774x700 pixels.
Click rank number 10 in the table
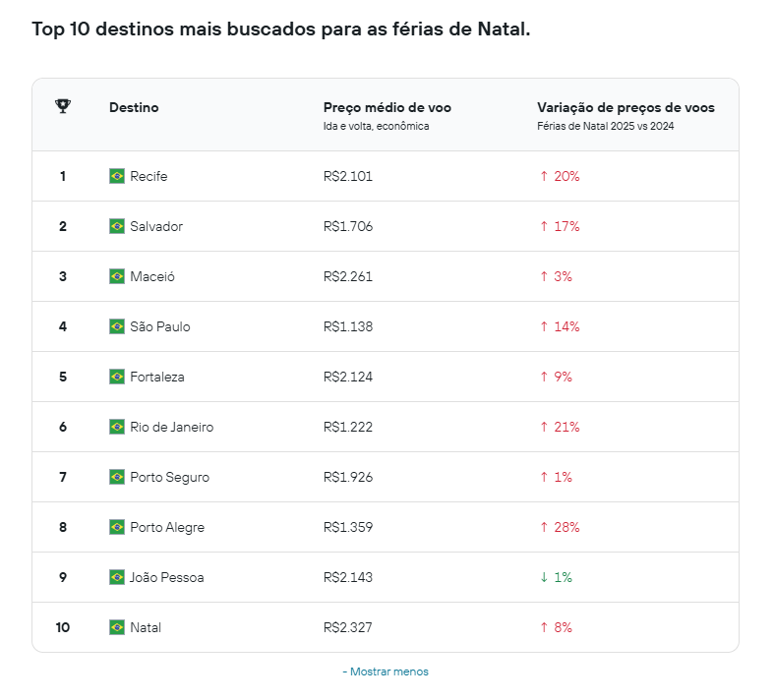(63, 627)
